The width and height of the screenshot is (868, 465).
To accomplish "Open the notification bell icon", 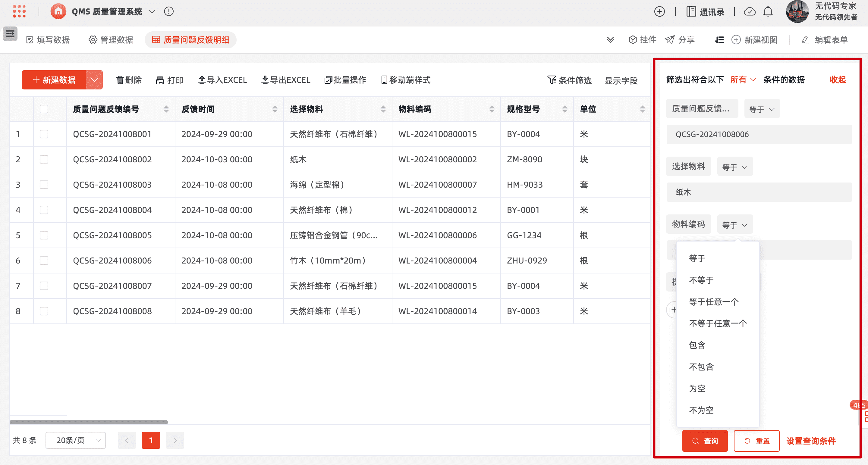I will coord(768,11).
